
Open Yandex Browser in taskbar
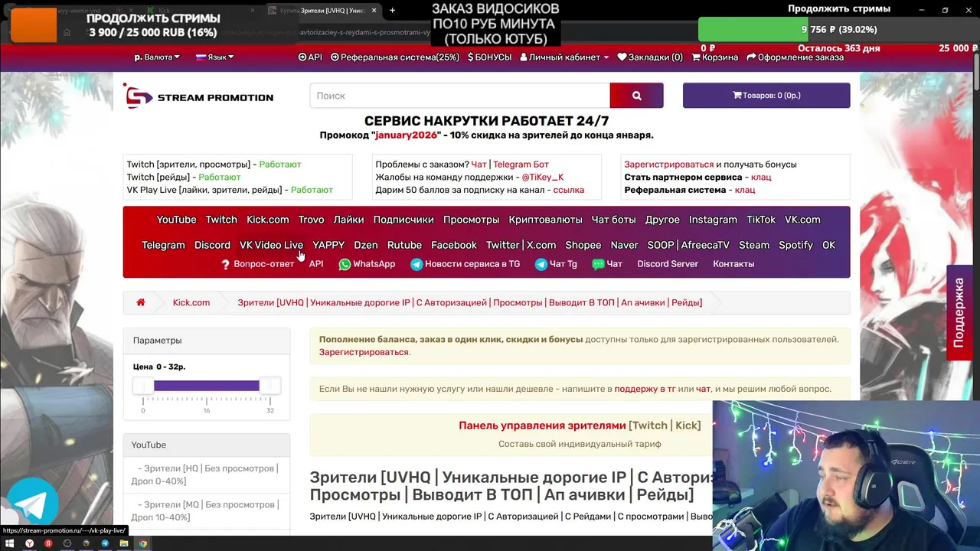pyautogui.click(x=29, y=543)
